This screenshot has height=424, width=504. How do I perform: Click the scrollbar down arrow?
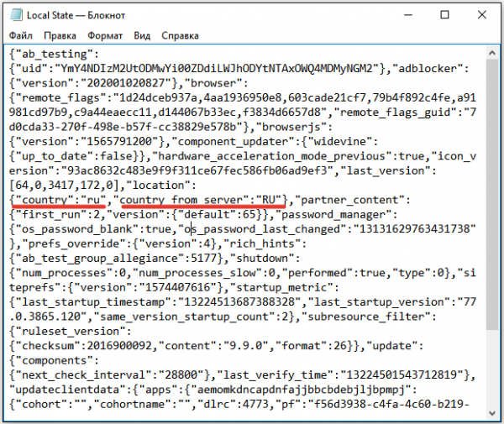(x=492, y=413)
